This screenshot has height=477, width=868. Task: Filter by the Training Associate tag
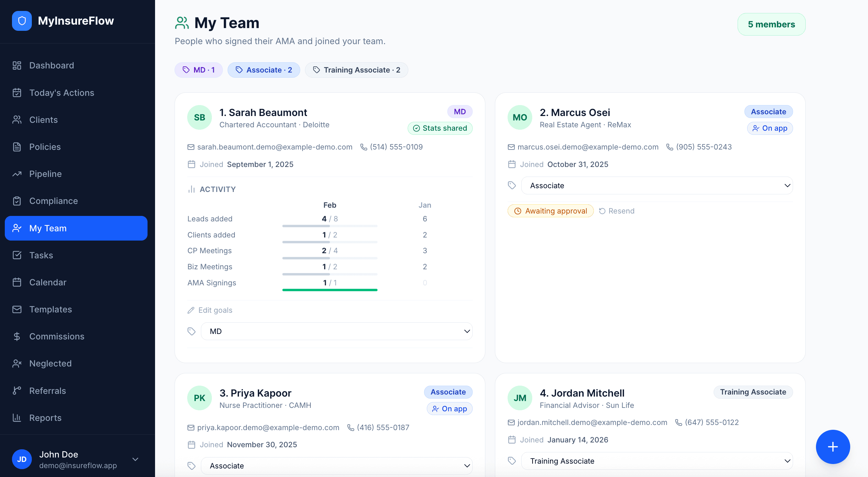pos(356,70)
